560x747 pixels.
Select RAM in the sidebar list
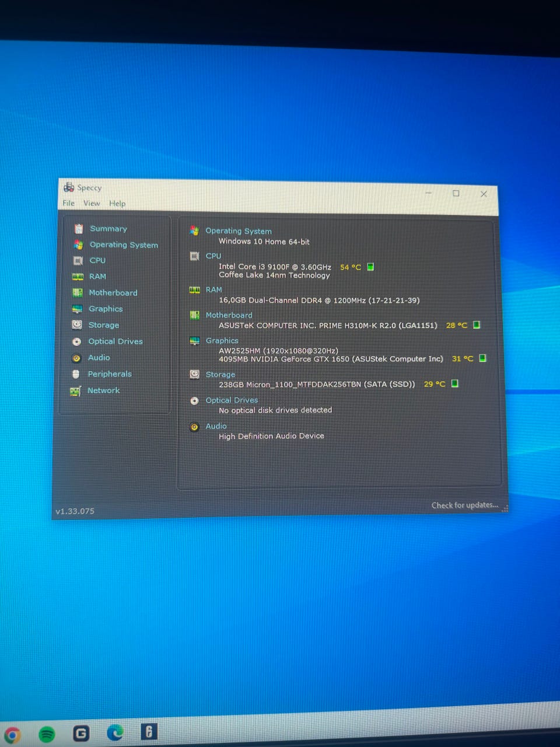(x=97, y=277)
